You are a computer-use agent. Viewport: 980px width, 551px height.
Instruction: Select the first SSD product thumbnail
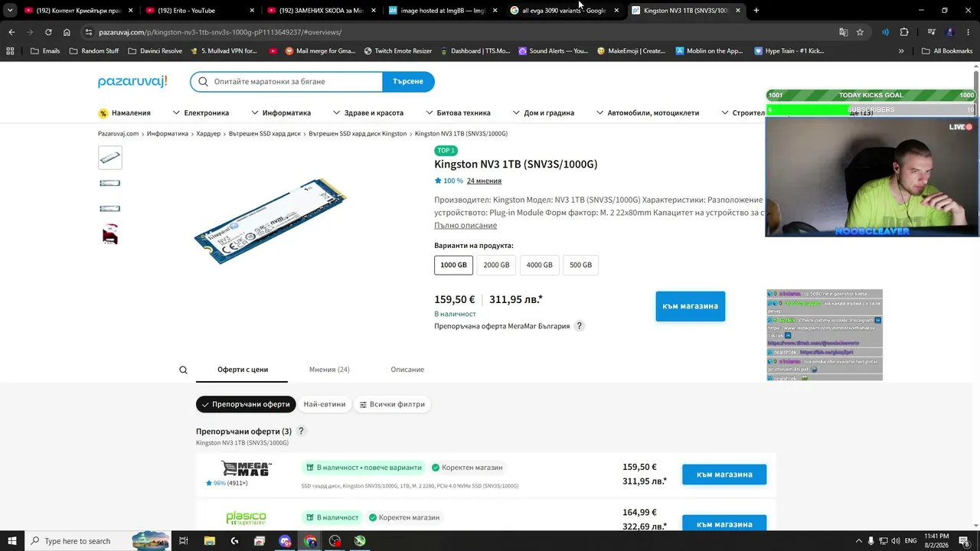click(110, 158)
